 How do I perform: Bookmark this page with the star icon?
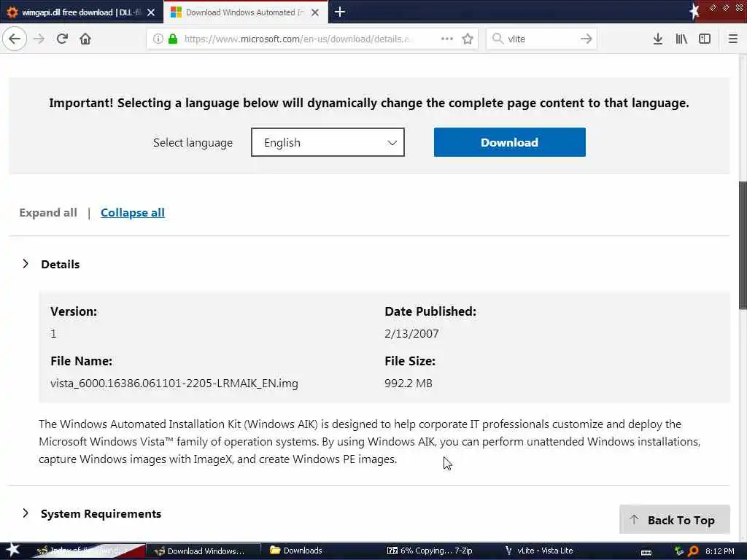click(x=468, y=39)
